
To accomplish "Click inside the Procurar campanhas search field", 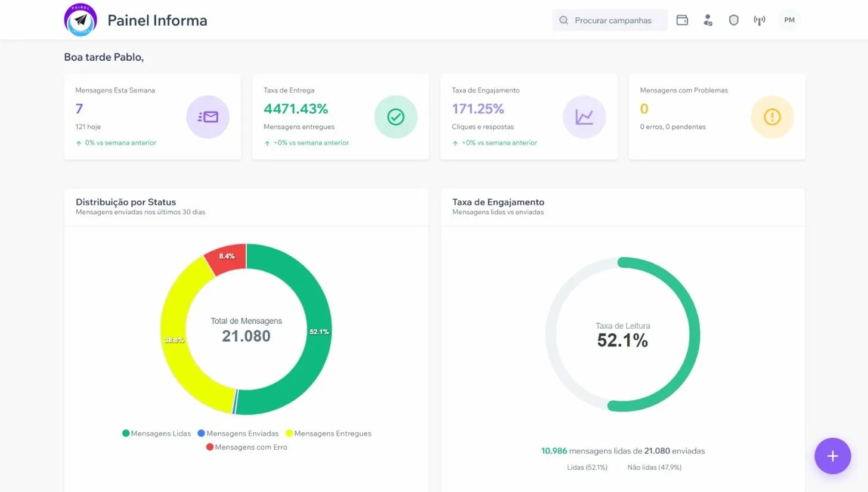I will coord(614,20).
